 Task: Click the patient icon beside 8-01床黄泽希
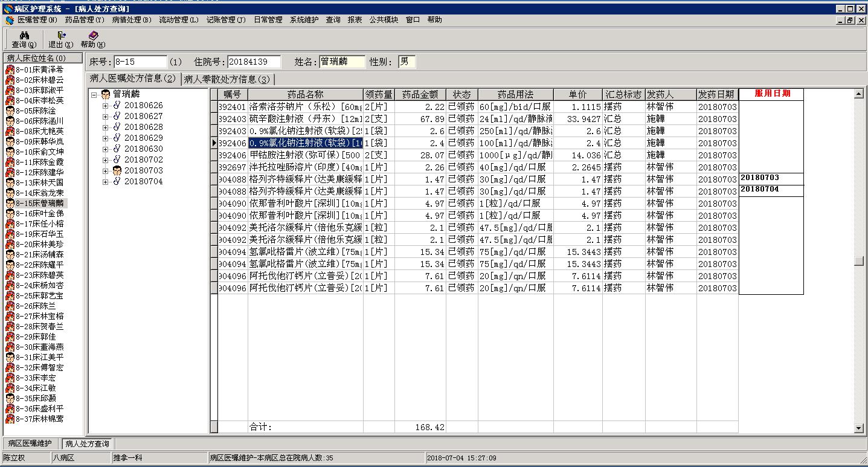pyautogui.click(x=10, y=69)
